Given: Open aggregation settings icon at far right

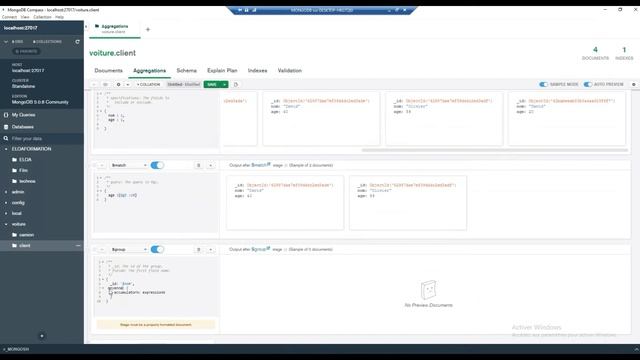Looking at the screenshot, I should click(x=633, y=84).
